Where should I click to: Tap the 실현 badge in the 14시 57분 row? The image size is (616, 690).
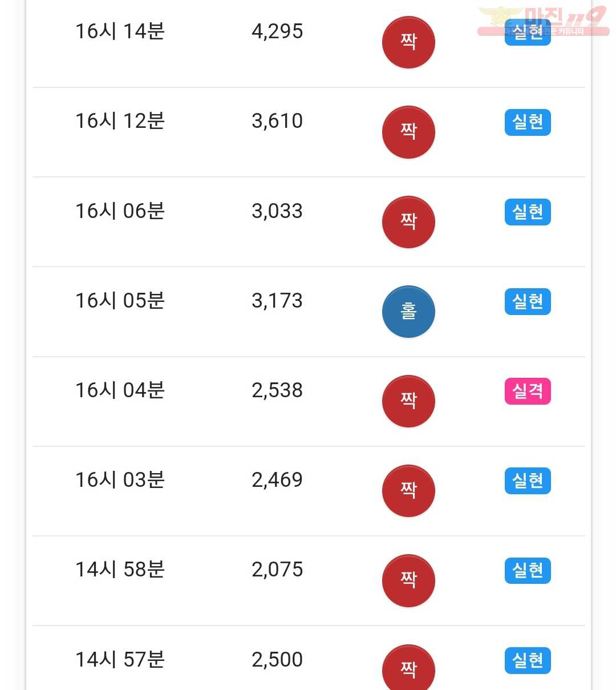click(528, 660)
